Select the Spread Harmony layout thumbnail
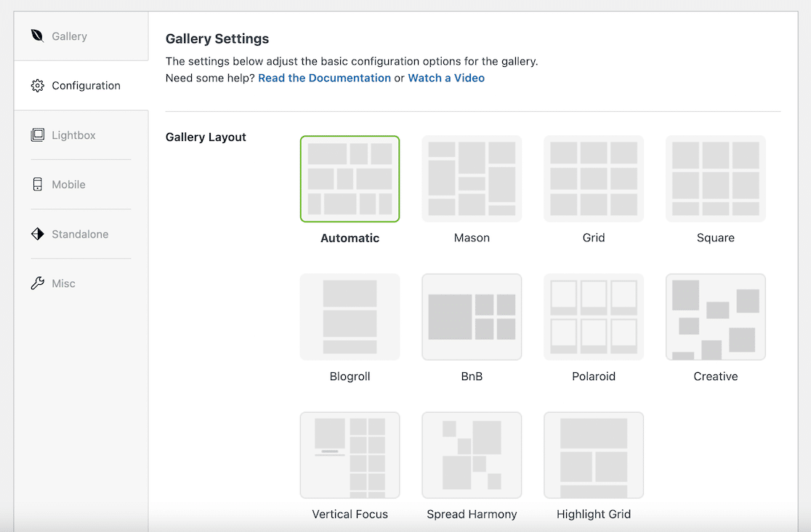The image size is (811, 532). [472, 455]
